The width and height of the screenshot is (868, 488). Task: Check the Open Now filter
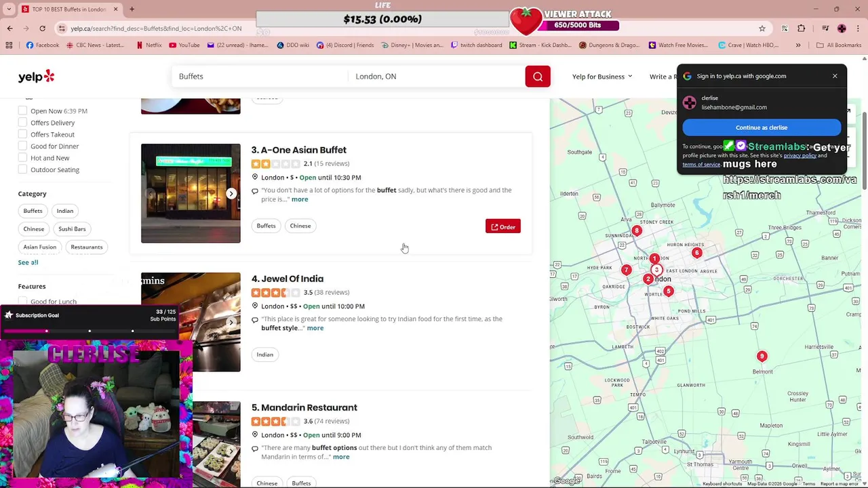pyautogui.click(x=22, y=110)
